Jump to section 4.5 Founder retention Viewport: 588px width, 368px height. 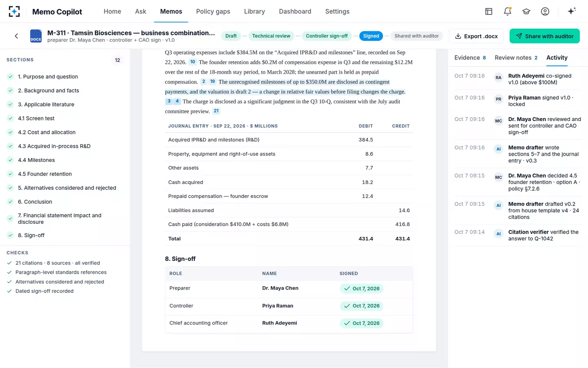click(x=65, y=174)
